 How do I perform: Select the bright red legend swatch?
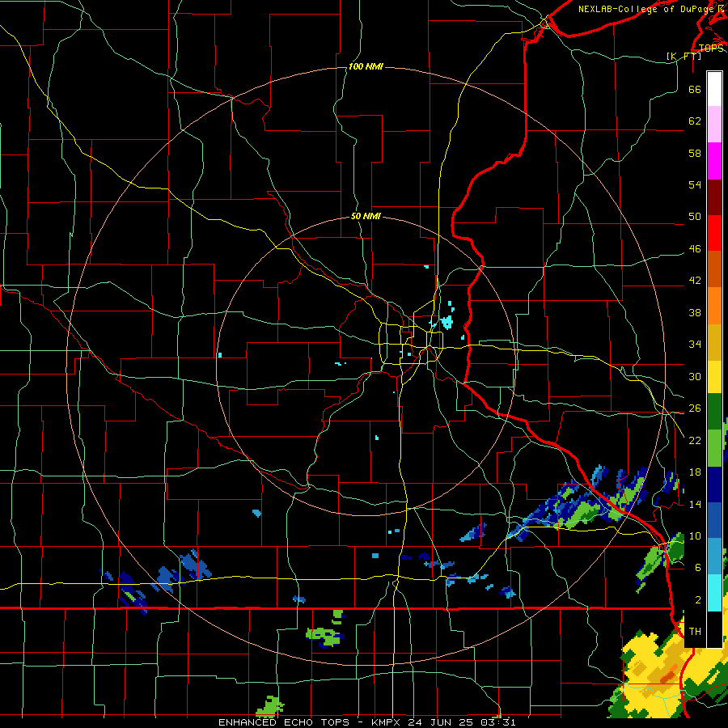(714, 233)
